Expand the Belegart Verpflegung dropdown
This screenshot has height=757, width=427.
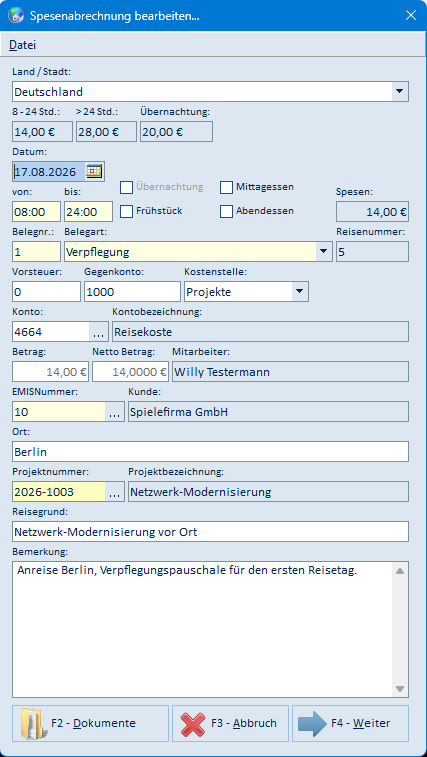323,252
